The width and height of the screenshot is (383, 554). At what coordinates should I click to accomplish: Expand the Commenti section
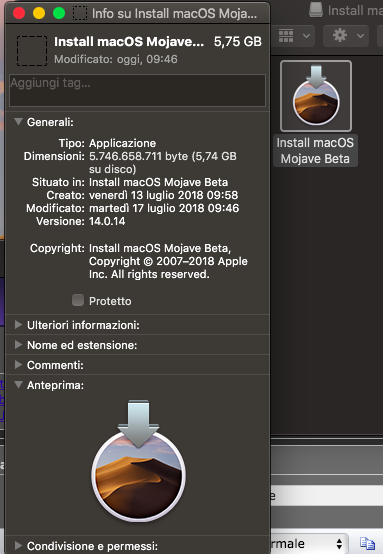tap(18, 365)
